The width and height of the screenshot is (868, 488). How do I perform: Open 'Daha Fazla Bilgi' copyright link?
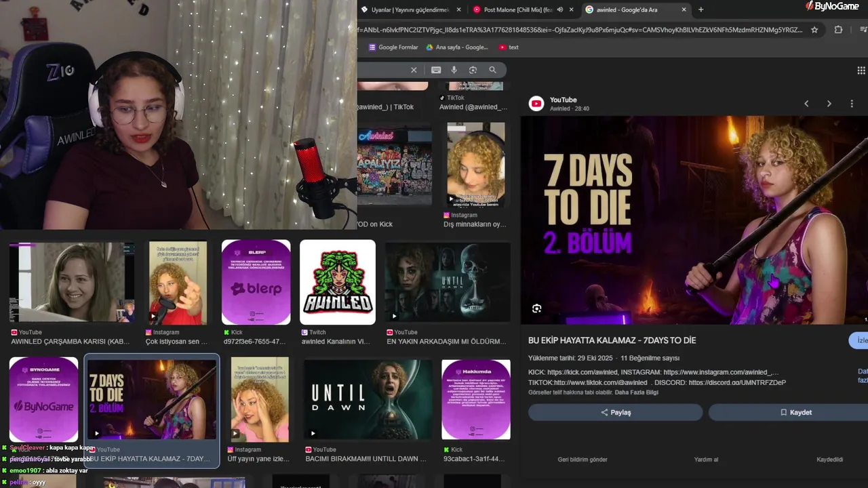point(637,392)
